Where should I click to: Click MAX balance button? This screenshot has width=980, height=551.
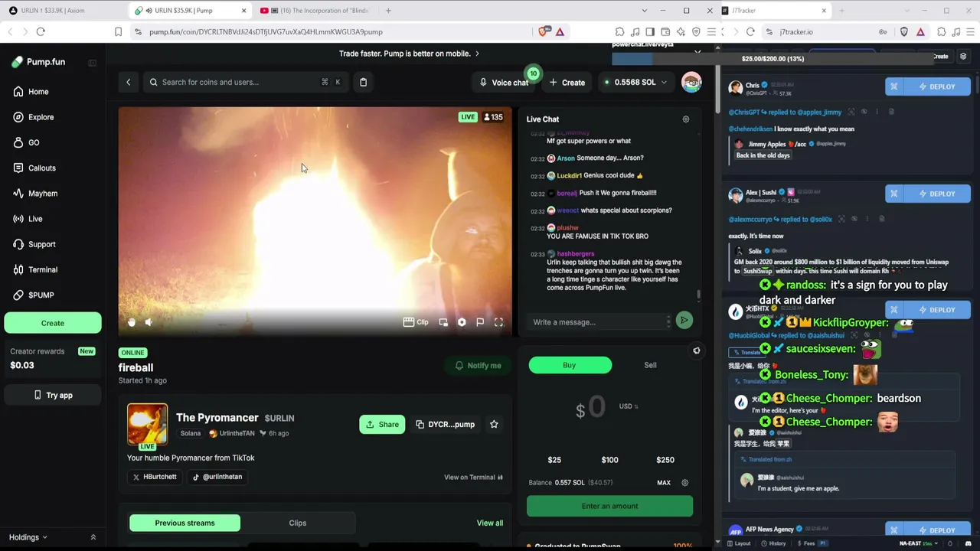click(664, 483)
